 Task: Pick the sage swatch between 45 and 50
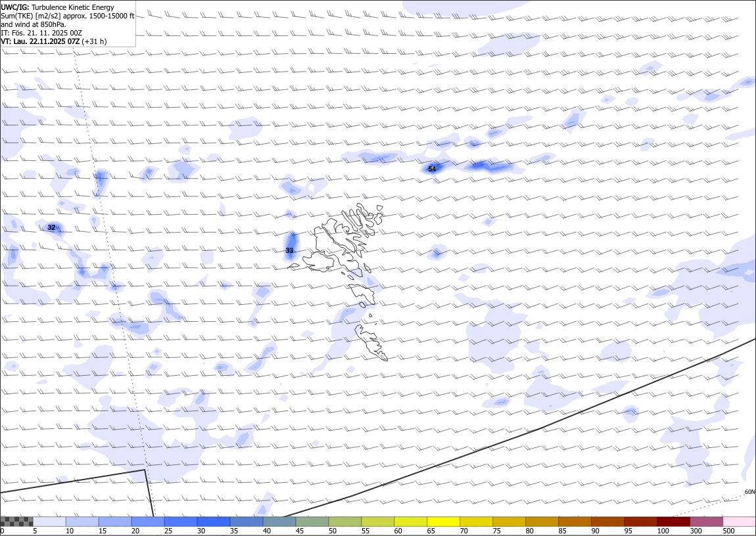[x=312, y=522]
